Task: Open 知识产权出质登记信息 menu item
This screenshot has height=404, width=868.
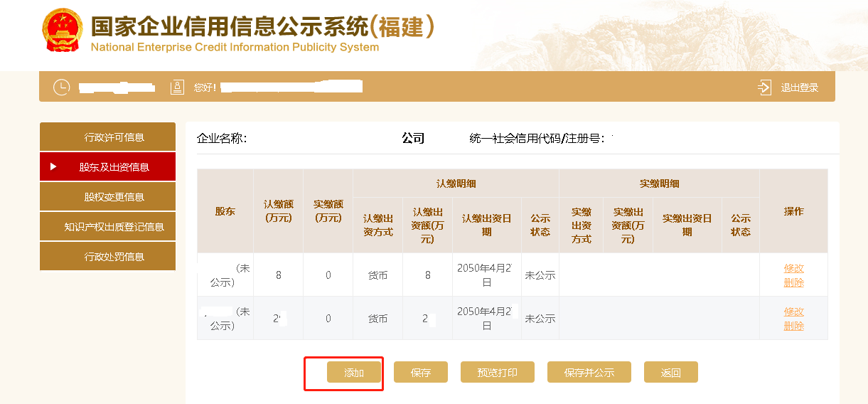Action: tap(107, 227)
